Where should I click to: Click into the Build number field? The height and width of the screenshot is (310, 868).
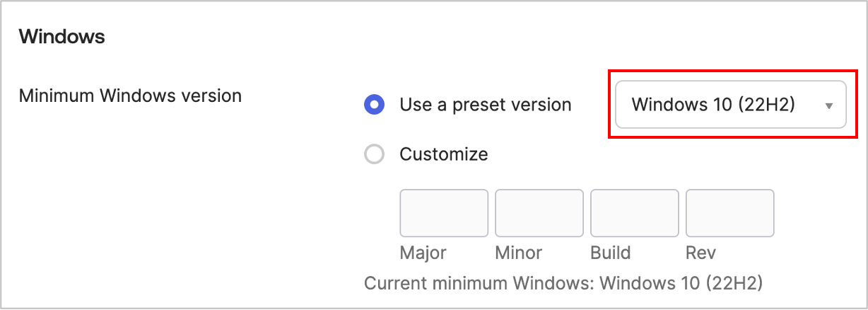(635, 213)
